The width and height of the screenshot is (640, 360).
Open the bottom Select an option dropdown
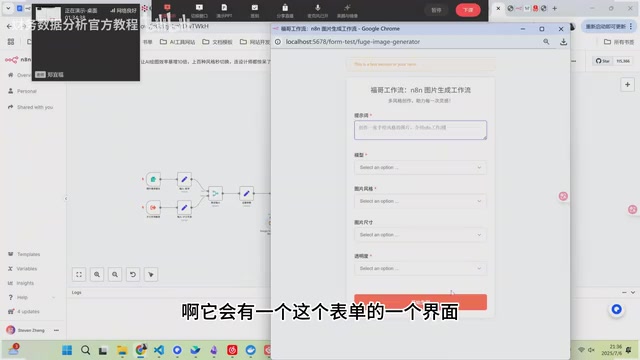[420, 269]
